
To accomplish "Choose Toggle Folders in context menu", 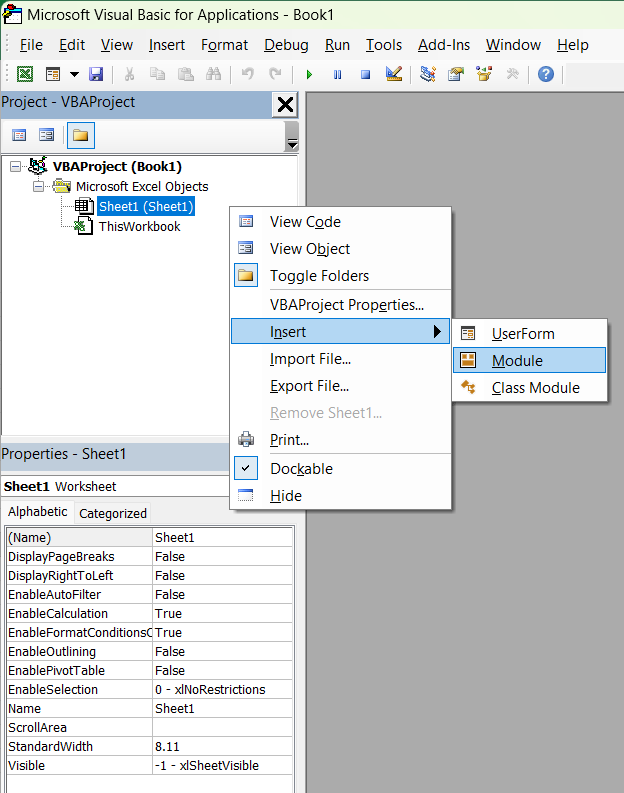I will pyautogui.click(x=340, y=276).
